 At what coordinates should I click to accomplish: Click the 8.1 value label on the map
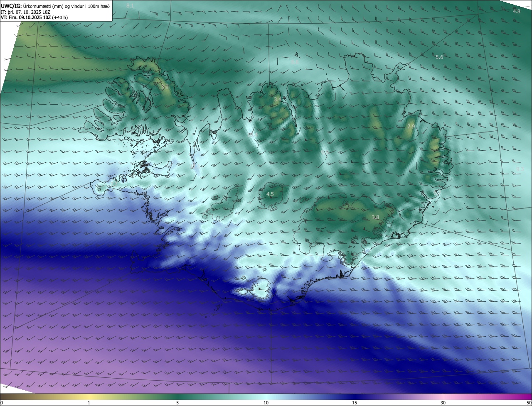[130, 6]
